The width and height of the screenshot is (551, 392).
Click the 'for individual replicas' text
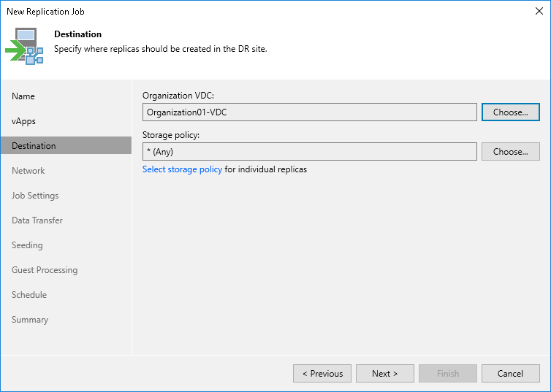pos(266,169)
